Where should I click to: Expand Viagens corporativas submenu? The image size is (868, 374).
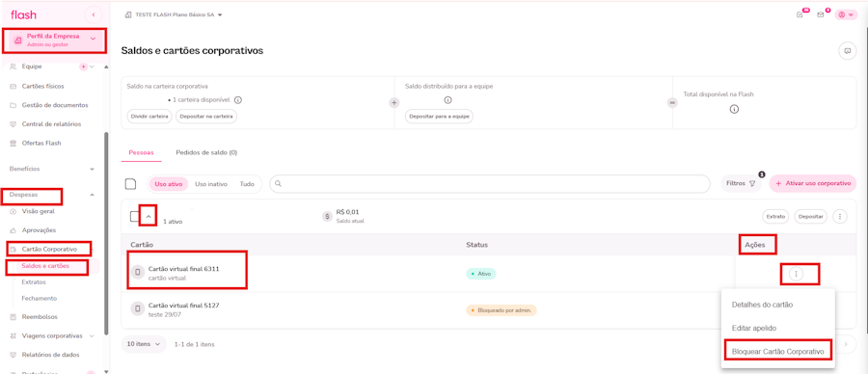(x=92, y=335)
